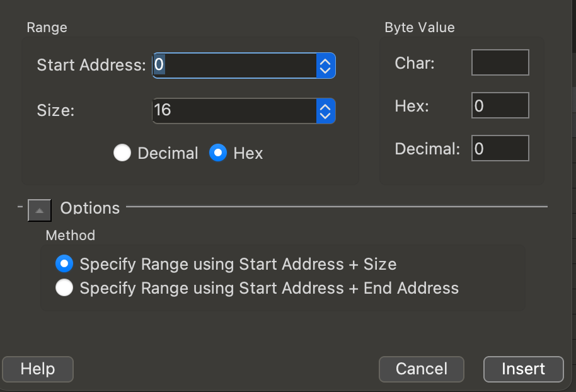Image resolution: width=576 pixels, height=392 pixels.
Task: Click the Start Address label text
Action: click(x=91, y=65)
